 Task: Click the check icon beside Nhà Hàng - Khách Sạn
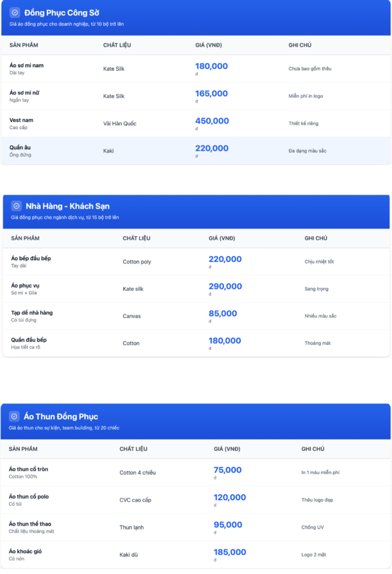[16, 206]
